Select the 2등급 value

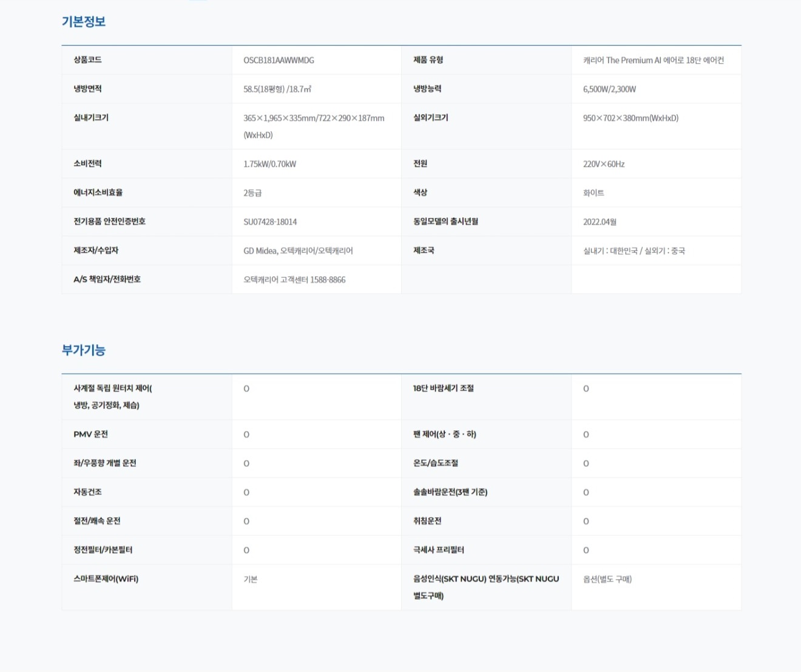pyautogui.click(x=252, y=193)
